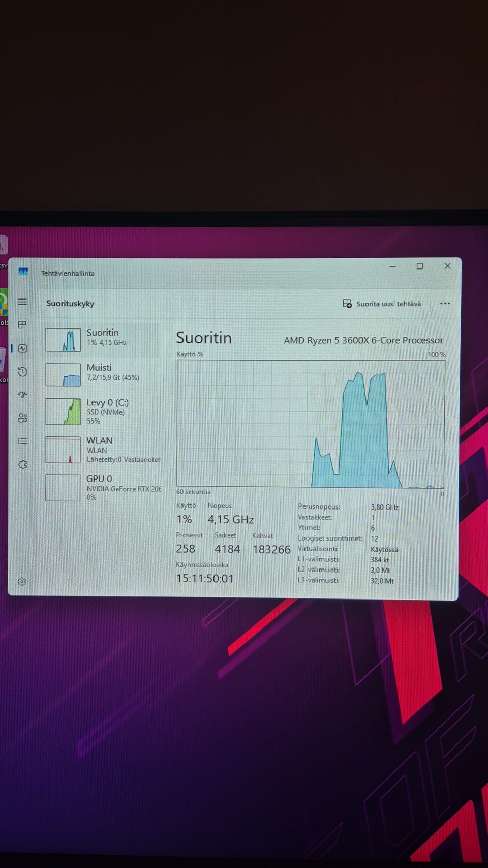Click the WLAN mini graph thumbnail

63,450
